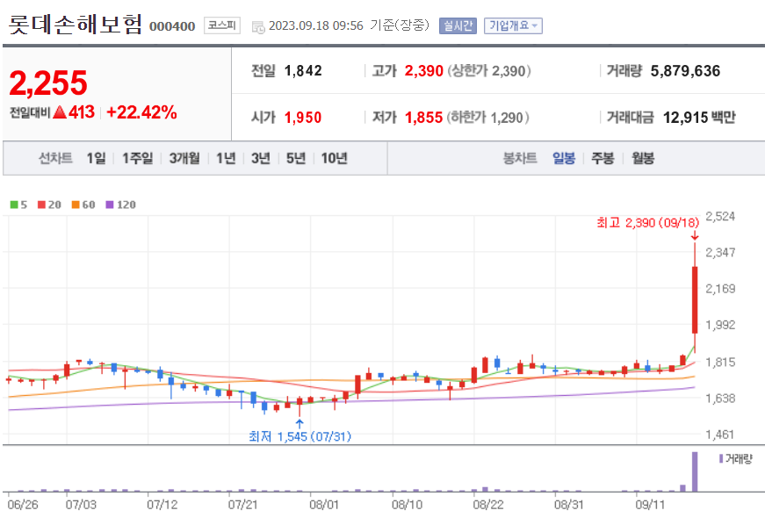Open the 기업개요 dropdown
This screenshot has width=765, height=532.
click(x=513, y=25)
